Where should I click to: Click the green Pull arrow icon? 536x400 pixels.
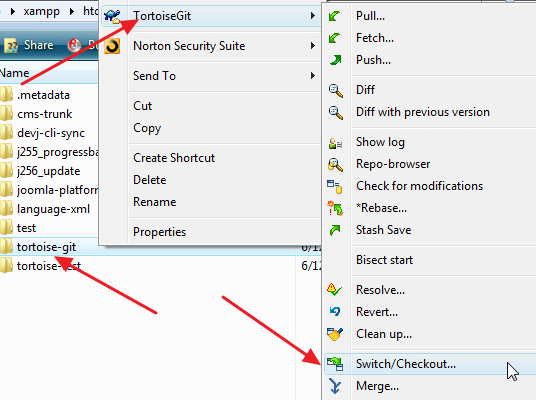click(334, 16)
